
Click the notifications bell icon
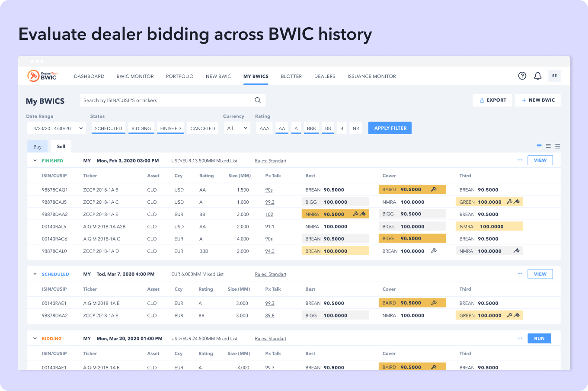[x=537, y=76]
